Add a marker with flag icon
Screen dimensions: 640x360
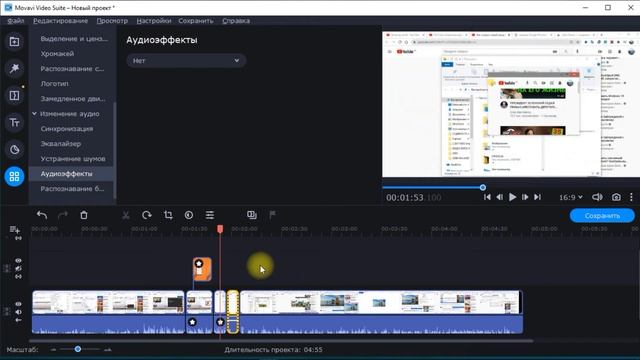coord(272,215)
